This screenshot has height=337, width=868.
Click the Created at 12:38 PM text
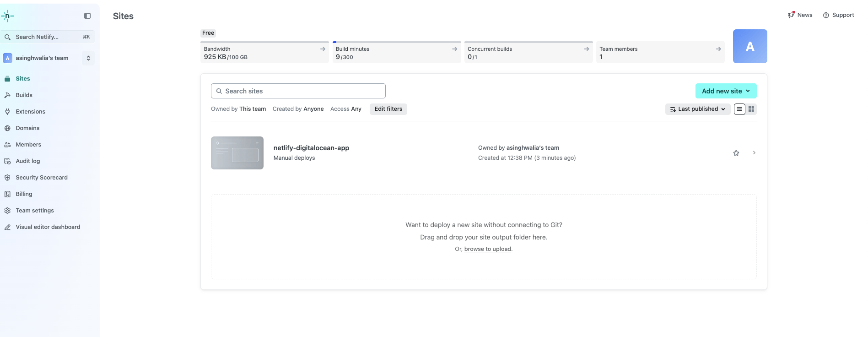527,158
